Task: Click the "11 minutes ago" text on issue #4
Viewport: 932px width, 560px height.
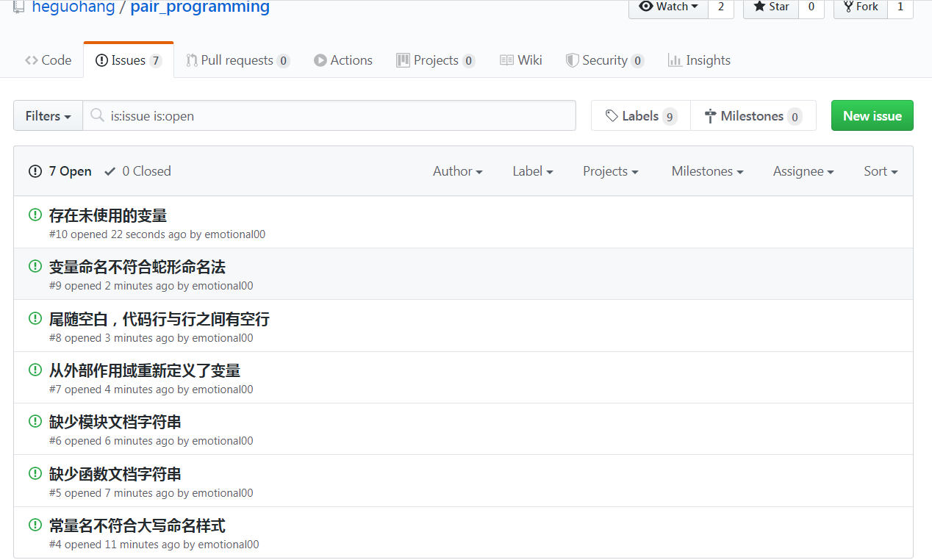Action: pyautogui.click(x=143, y=545)
